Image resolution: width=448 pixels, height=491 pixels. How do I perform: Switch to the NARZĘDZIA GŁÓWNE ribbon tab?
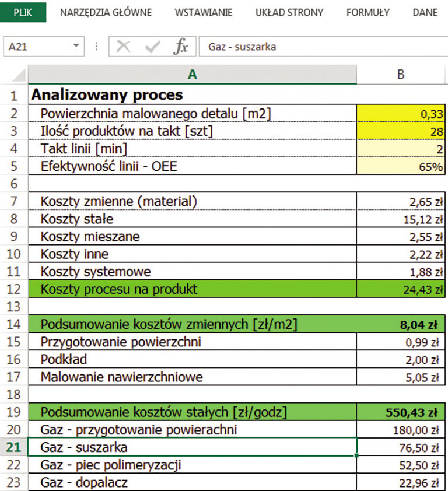(x=106, y=12)
